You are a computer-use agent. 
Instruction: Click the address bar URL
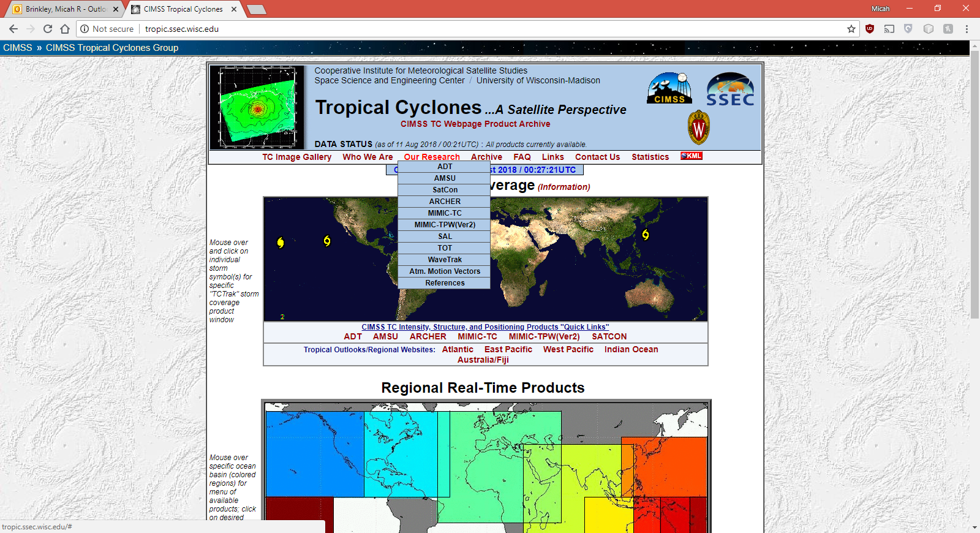pyautogui.click(x=182, y=29)
